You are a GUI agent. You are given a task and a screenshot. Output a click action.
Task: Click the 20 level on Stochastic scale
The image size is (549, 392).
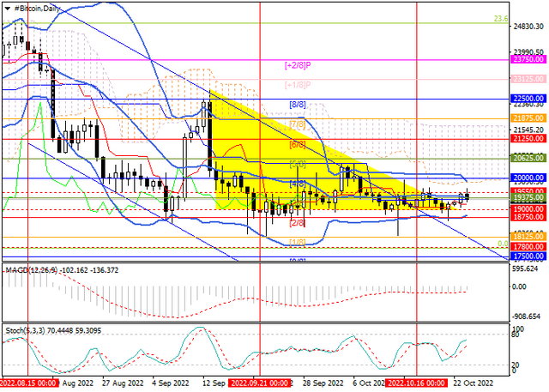[516, 365]
